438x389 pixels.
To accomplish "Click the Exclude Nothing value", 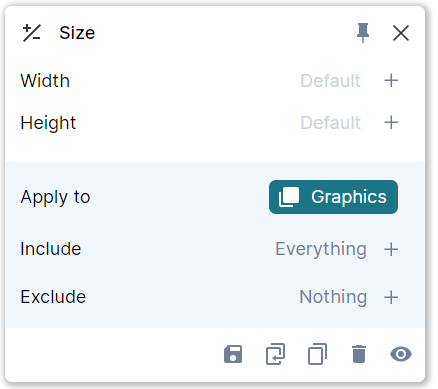I will point(333,297).
